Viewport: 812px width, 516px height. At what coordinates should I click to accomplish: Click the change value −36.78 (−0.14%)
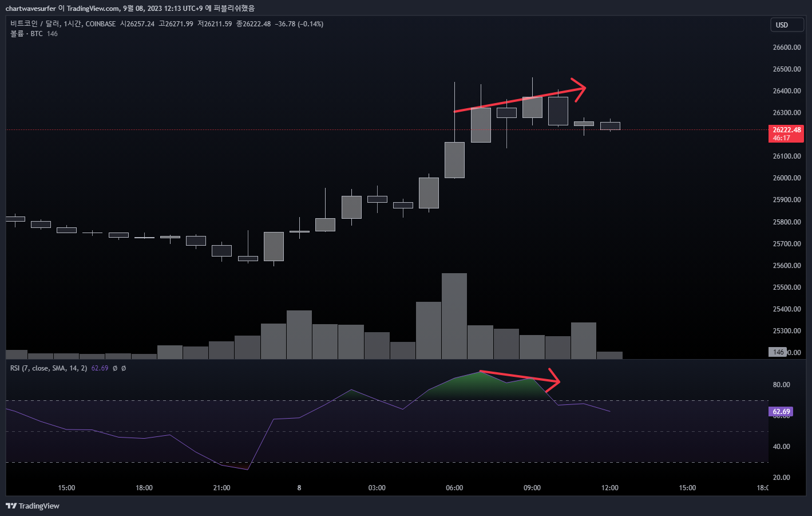[x=299, y=24]
